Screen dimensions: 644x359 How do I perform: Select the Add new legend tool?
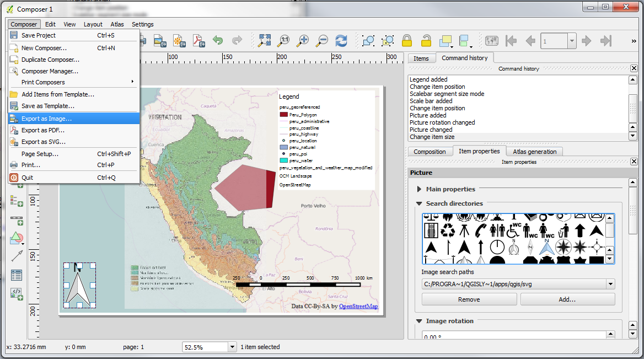coord(17,201)
